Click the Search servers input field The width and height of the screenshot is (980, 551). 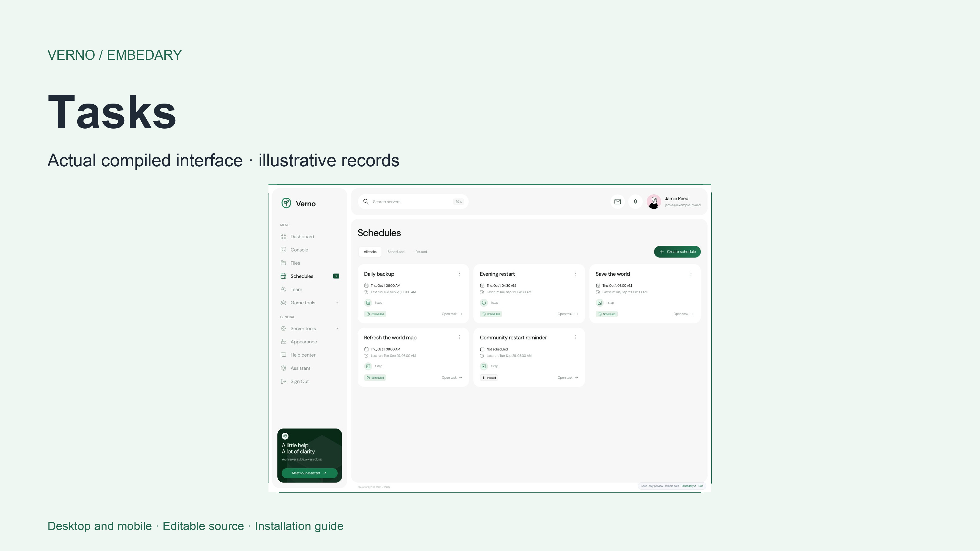point(413,202)
